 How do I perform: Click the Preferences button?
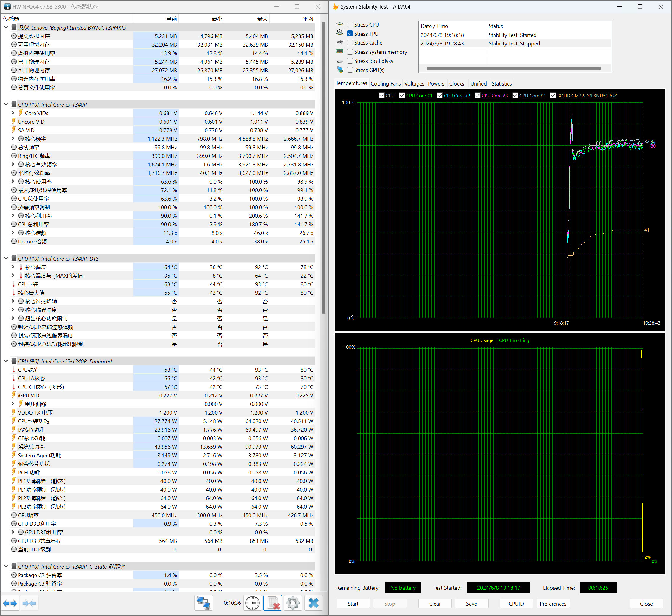(x=553, y=604)
